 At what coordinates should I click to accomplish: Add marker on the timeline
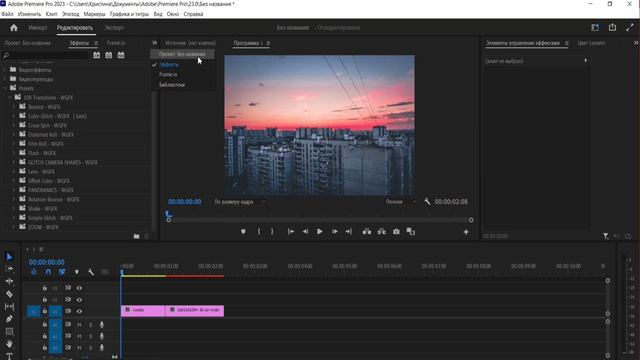click(x=76, y=272)
